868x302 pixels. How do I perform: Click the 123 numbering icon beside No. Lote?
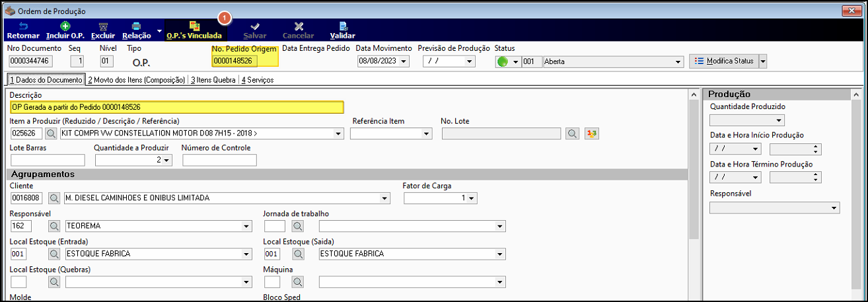[x=592, y=133]
